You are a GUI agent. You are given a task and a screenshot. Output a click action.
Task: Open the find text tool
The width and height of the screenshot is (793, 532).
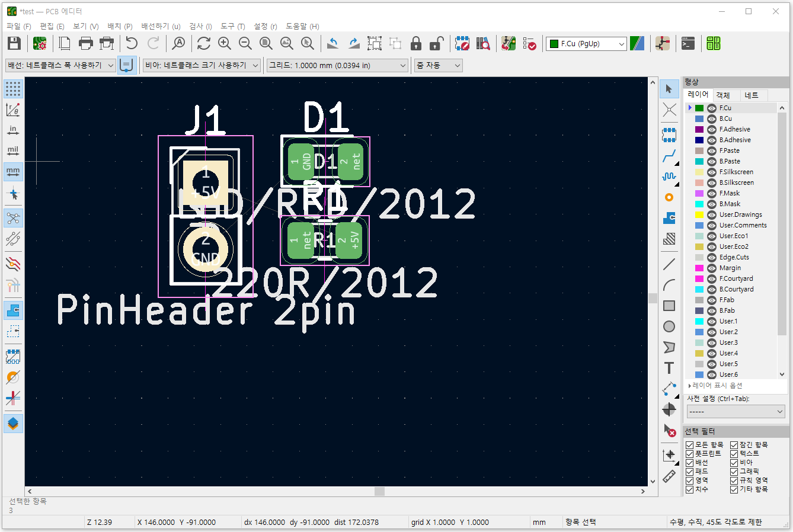click(x=178, y=43)
